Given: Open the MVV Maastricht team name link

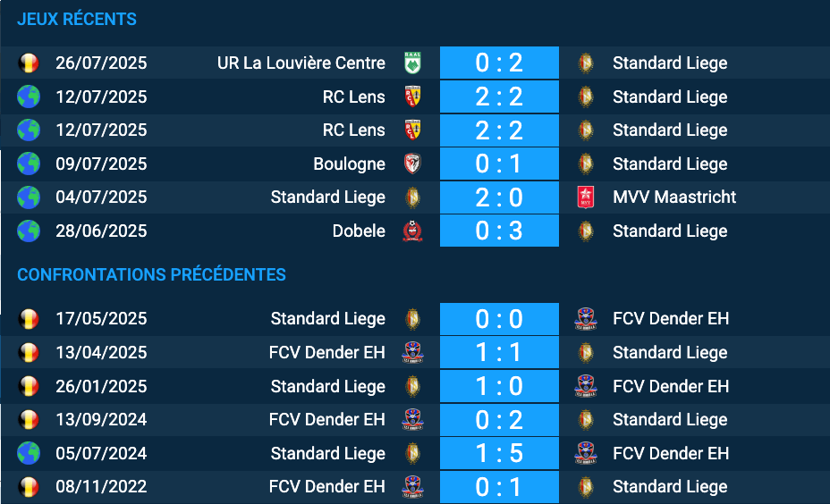Looking at the screenshot, I should [674, 197].
